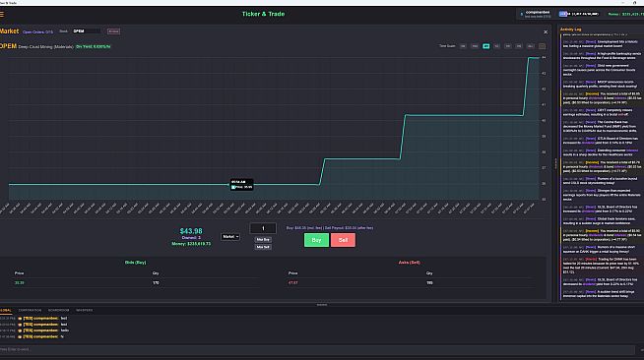Open the Market order type dropdown
Image resolution: width=644 pixels, height=360 pixels.
tap(230, 237)
